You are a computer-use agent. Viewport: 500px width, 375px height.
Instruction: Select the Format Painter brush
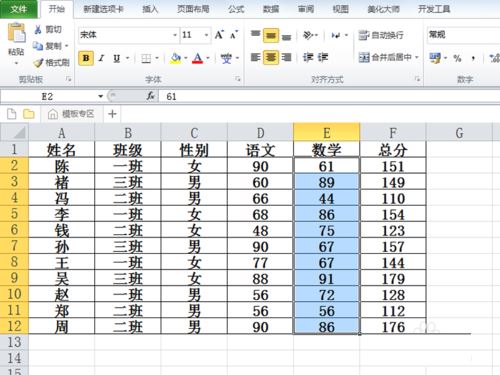38,62
